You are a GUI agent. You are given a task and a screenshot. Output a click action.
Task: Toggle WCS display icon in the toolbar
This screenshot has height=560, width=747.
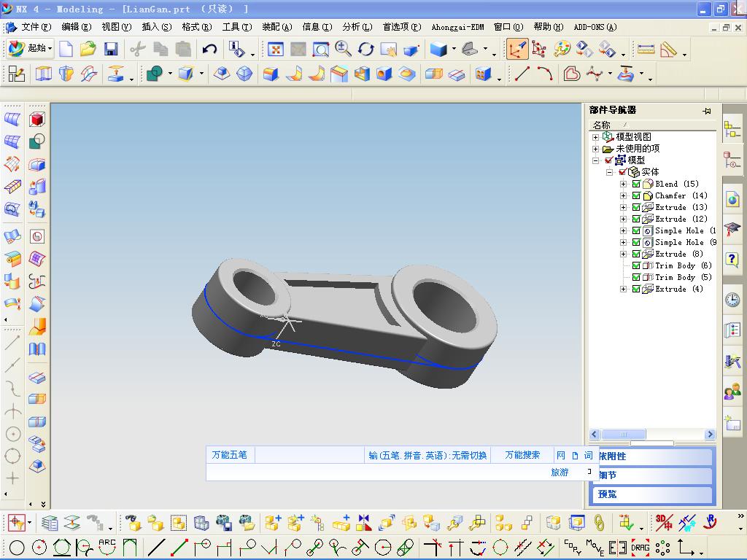pyautogui.click(x=517, y=49)
